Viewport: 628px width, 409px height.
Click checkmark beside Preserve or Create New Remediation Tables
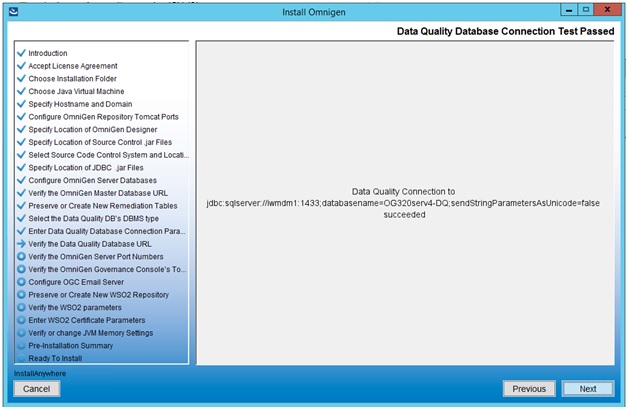coord(22,206)
